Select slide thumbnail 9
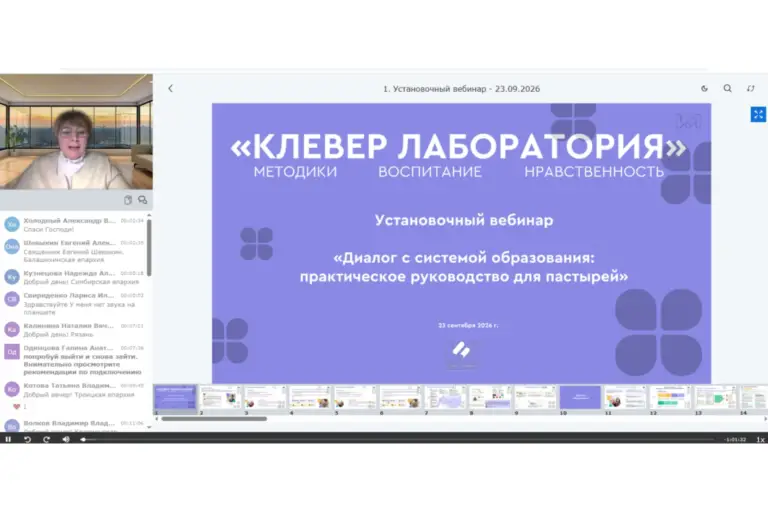The width and height of the screenshot is (768, 512). pyautogui.click(x=536, y=397)
